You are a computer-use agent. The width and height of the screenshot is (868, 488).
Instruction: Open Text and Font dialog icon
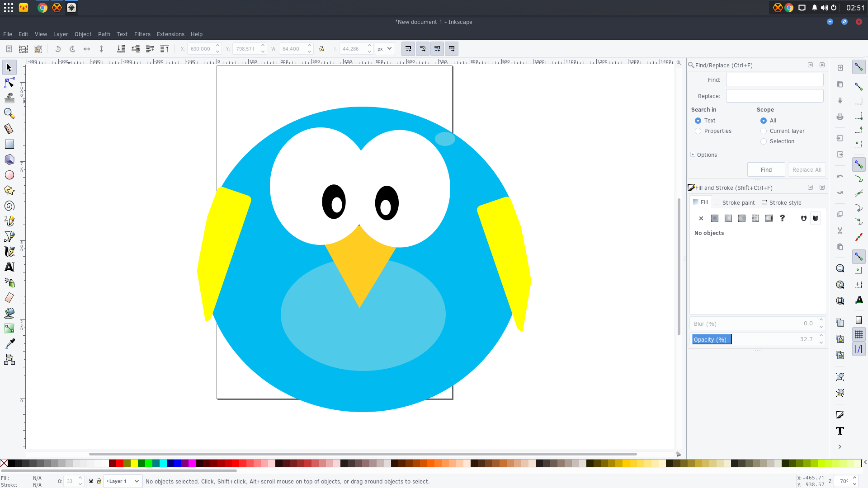pos(840,431)
